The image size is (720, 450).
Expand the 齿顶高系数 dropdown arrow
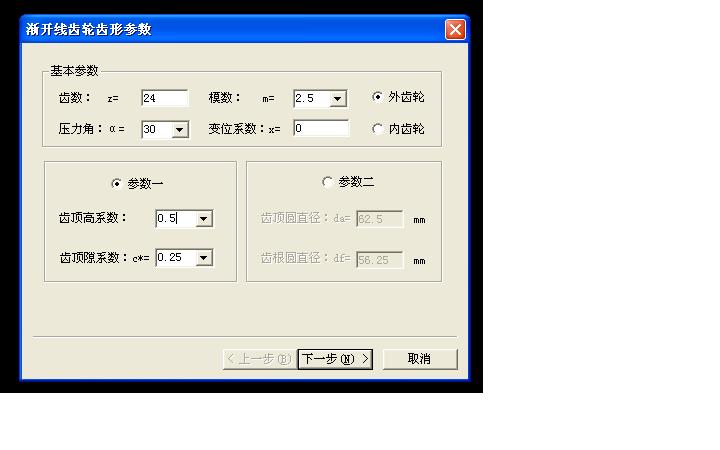point(203,219)
